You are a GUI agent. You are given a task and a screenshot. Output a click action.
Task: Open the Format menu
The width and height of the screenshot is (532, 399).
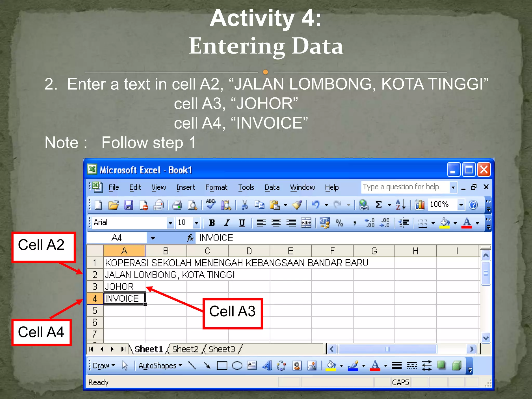click(216, 187)
